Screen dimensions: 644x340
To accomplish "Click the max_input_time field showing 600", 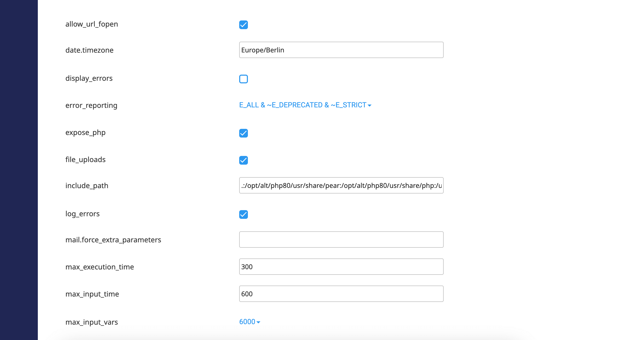I will click(341, 294).
